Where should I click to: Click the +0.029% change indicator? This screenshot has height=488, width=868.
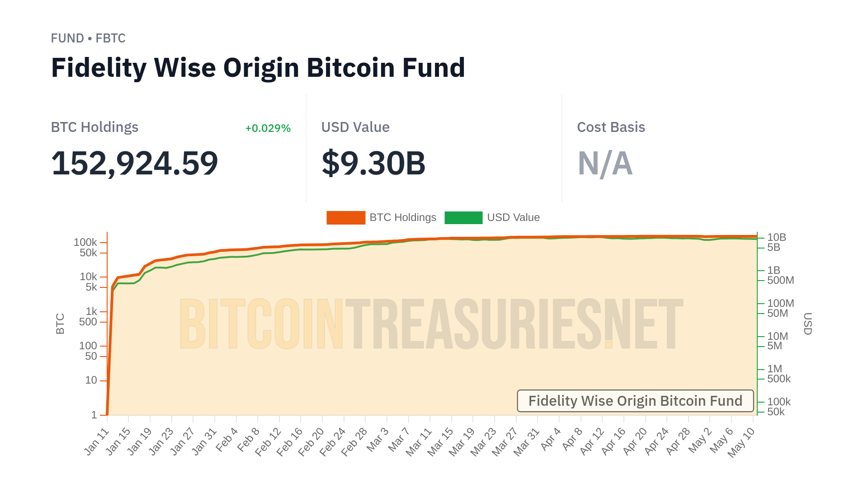coord(268,128)
